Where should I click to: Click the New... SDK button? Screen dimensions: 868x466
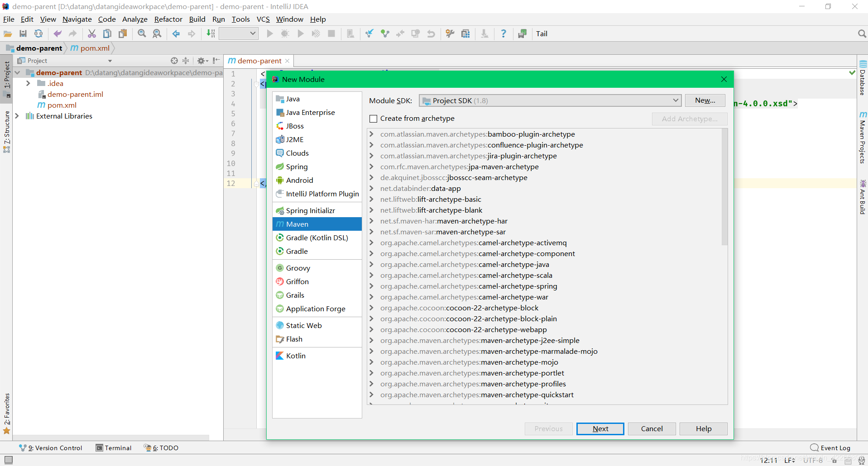click(705, 100)
